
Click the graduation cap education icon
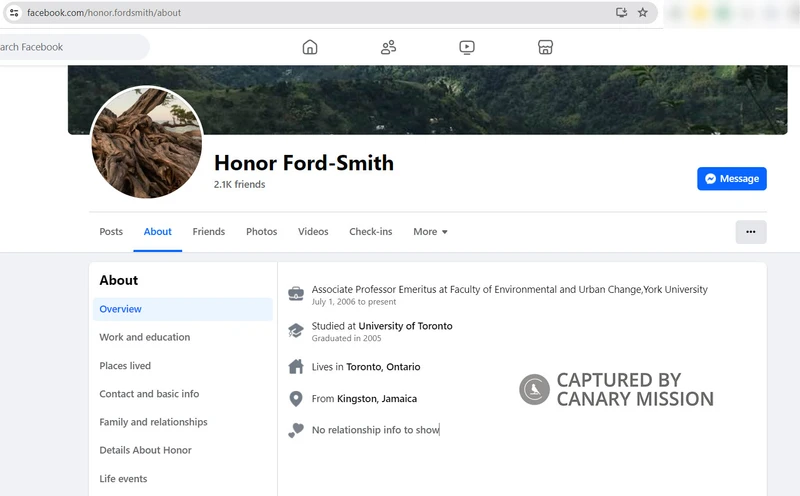pos(296,330)
